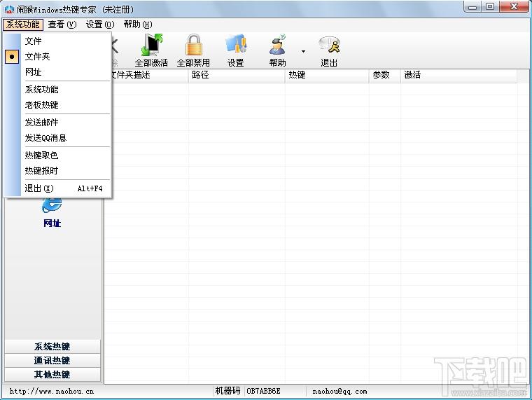The width and height of the screenshot is (532, 400).
Task: Sort by the 激活 column header
Action: point(458,75)
